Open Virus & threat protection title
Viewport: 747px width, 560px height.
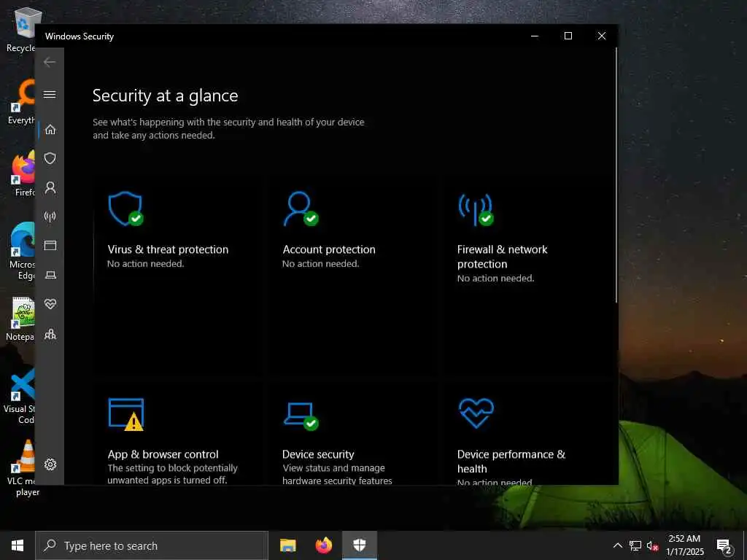pyautogui.click(x=168, y=249)
